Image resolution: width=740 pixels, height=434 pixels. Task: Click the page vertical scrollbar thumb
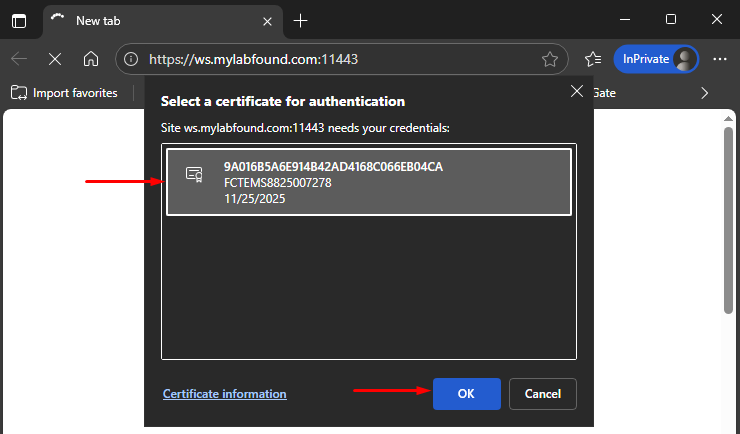point(728,219)
